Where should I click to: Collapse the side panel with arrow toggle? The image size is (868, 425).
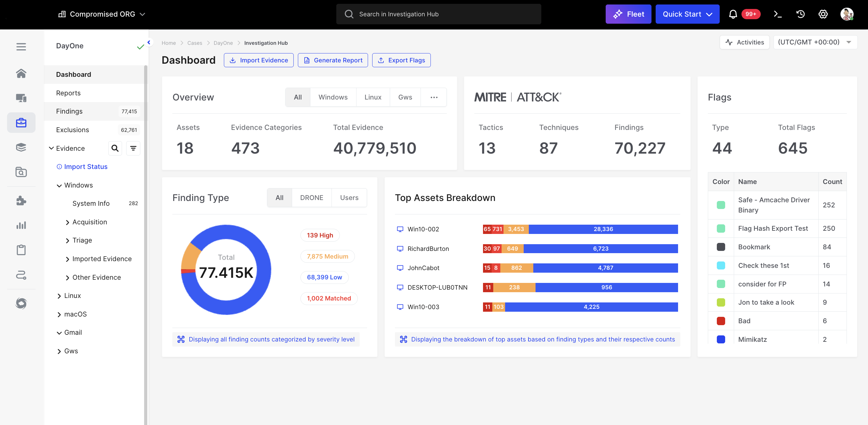(x=149, y=43)
